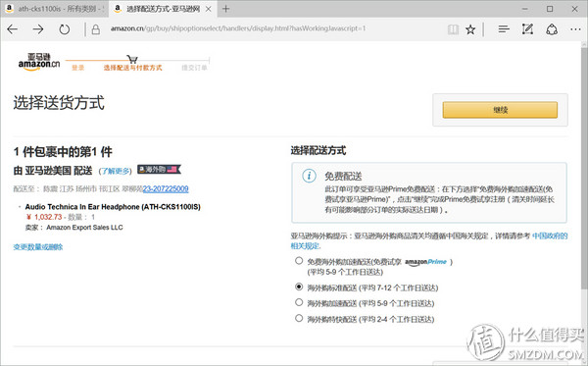This screenshot has height=366, width=588.
Task: Make a web note pen icon
Action: click(527, 28)
